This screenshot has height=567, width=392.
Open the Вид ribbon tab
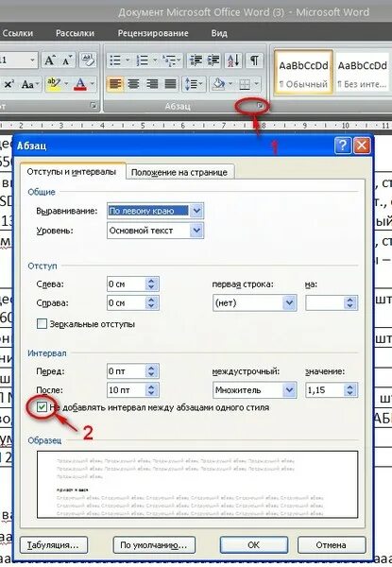[x=219, y=33]
